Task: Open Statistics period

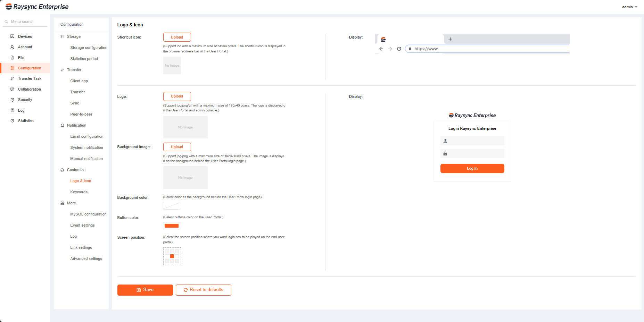Action: [x=84, y=59]
